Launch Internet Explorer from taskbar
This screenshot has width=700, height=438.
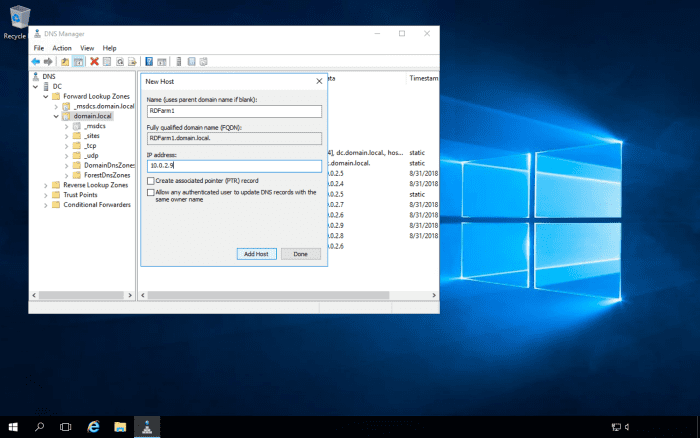[x=93, y=427]
